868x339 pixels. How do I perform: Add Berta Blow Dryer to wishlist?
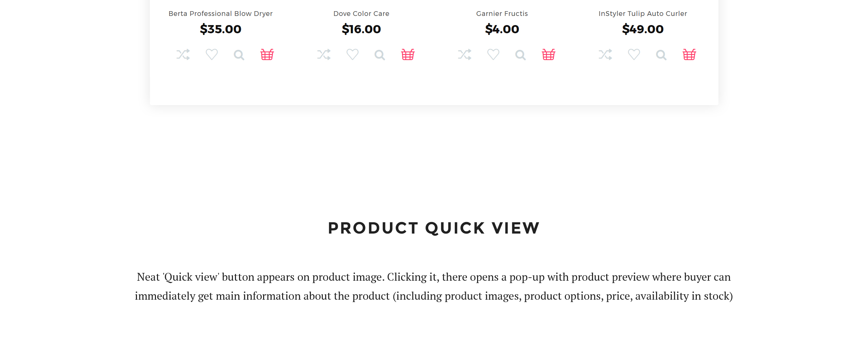tap(212, 55)
